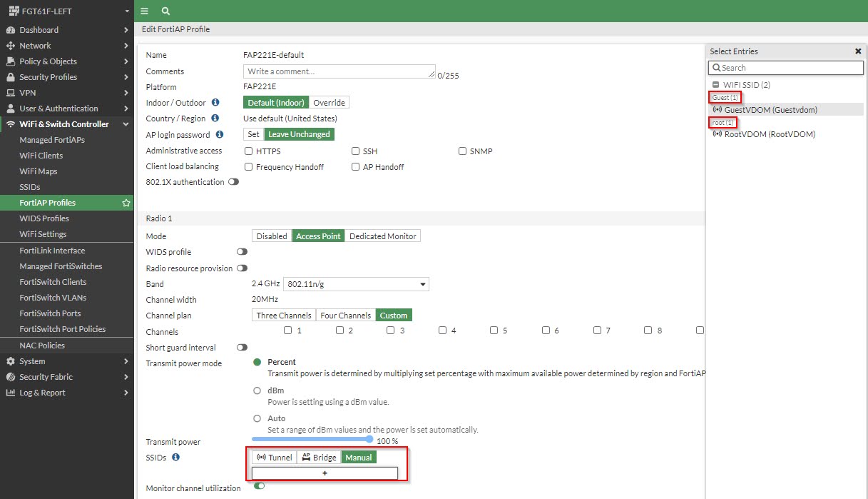
Task: Click Override for Indoor / Outdoor
Action: 329,103
